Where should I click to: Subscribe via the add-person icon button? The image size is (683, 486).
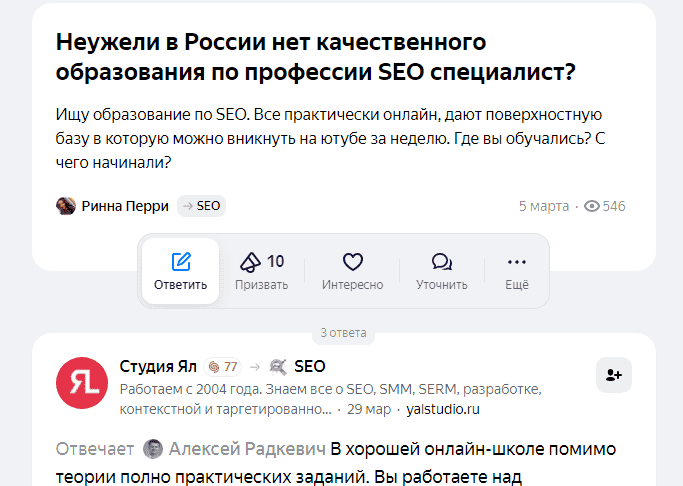tap(614, 375)
